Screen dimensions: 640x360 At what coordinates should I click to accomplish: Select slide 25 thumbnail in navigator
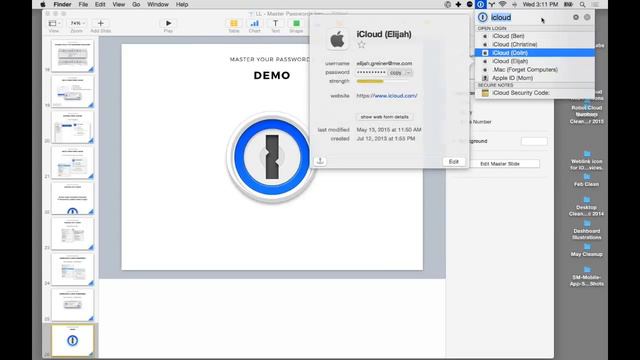click(x=72, y=305)
